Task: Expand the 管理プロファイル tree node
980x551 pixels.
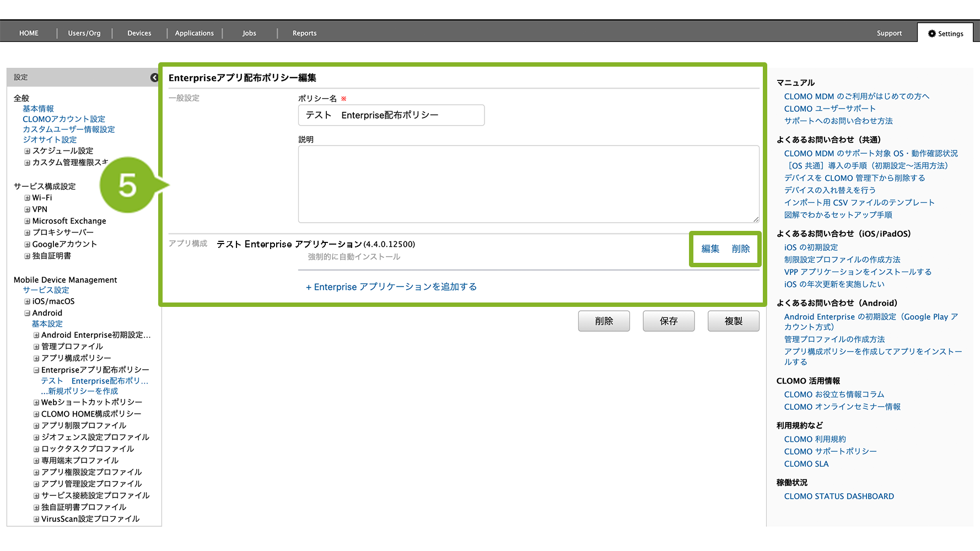Action: (36, 347)
